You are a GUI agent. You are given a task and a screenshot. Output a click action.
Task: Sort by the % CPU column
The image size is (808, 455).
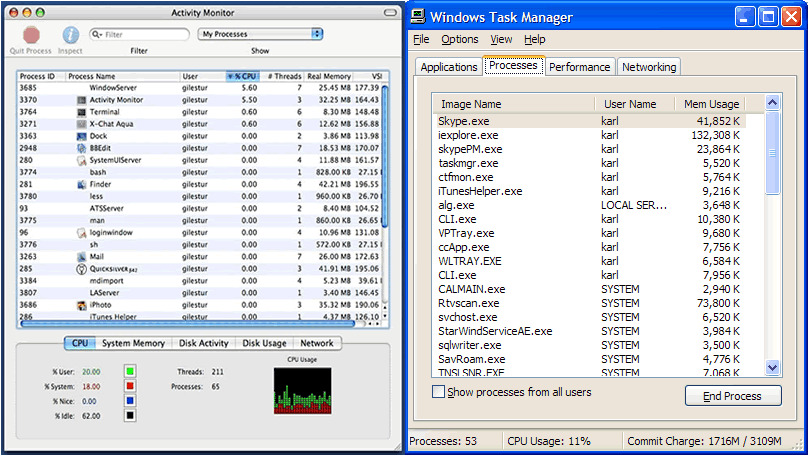(x=242, y=76)
